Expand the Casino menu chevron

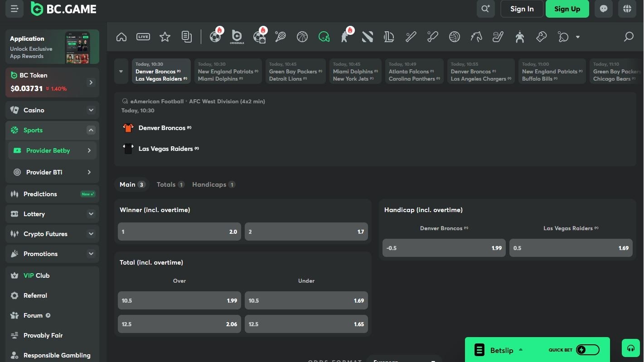(x=91, y=110)
